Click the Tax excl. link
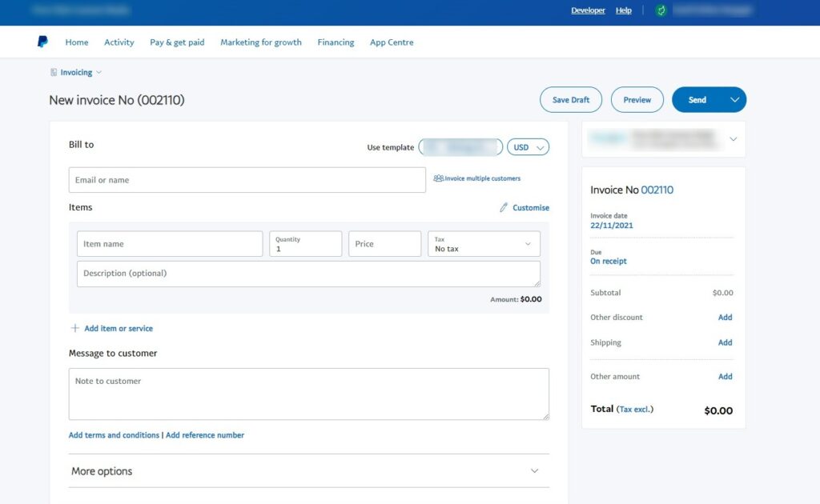Image resolution: width=820 pixels, height=504 pixels. [x=635, y=409]
